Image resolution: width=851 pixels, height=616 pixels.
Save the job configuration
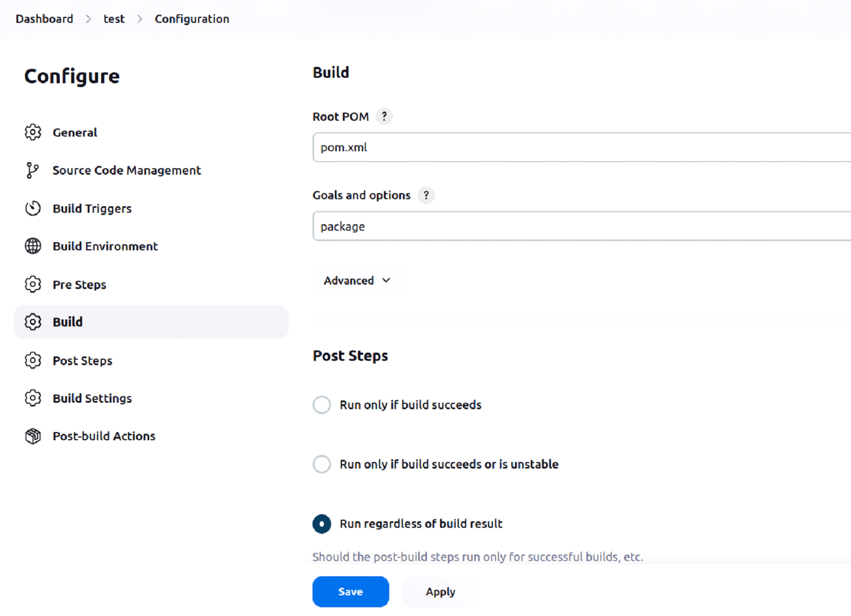(351, 592)
